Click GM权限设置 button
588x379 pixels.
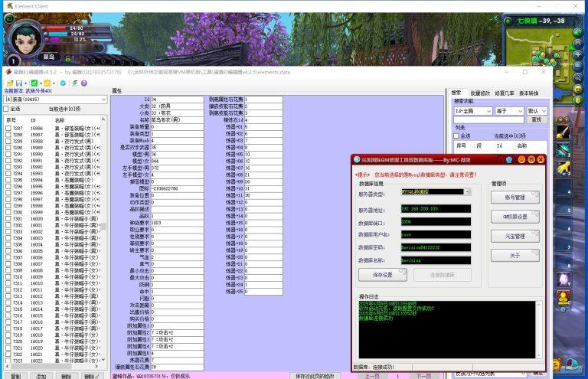point(514,217)
